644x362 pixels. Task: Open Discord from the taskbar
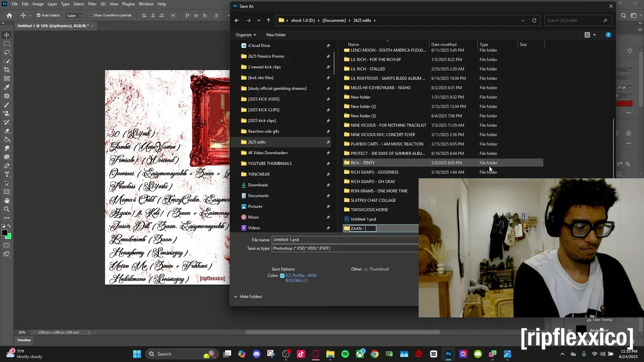click(257, 354)
